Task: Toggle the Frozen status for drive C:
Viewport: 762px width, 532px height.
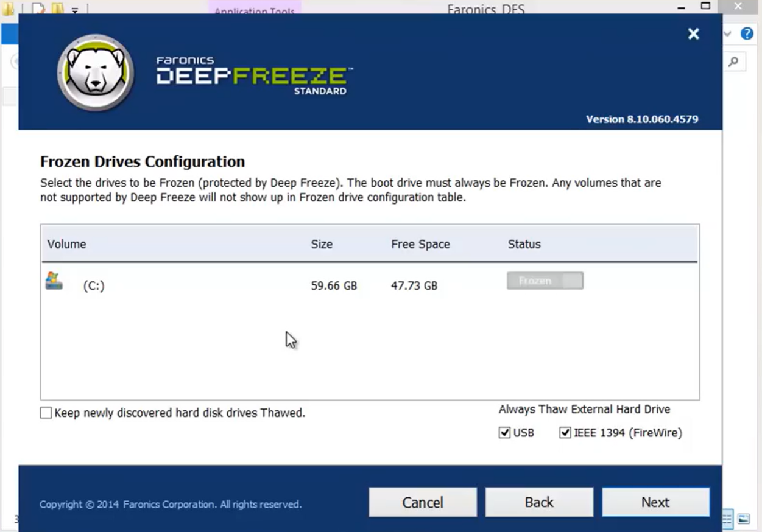Action: click(545, 281)
